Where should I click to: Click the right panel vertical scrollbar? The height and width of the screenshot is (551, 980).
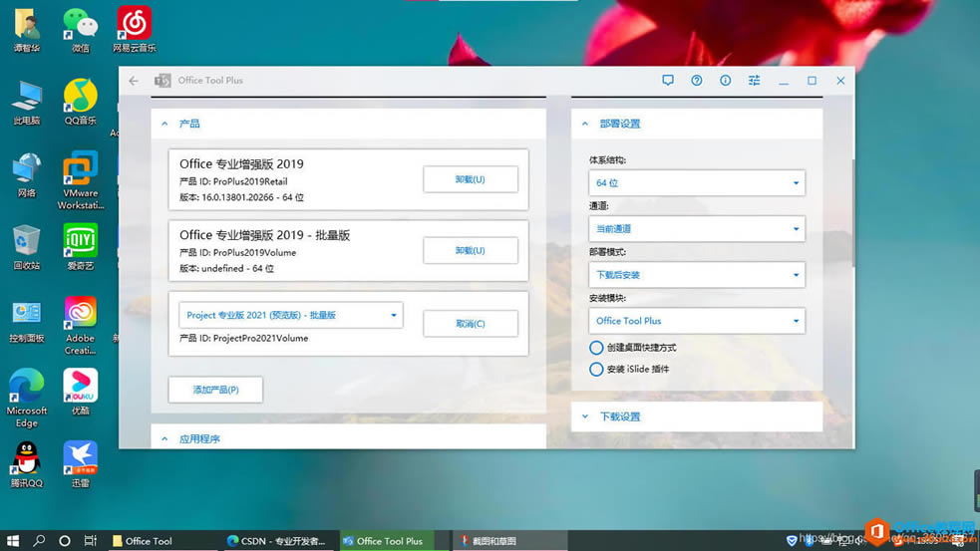(852, 214)
